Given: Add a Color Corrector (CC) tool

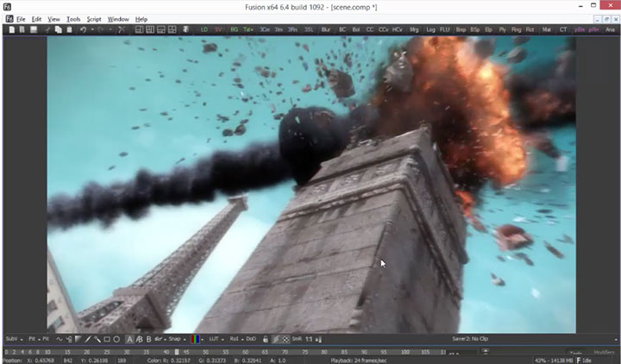Looking at the screenshot, I should tap(369, 29).
